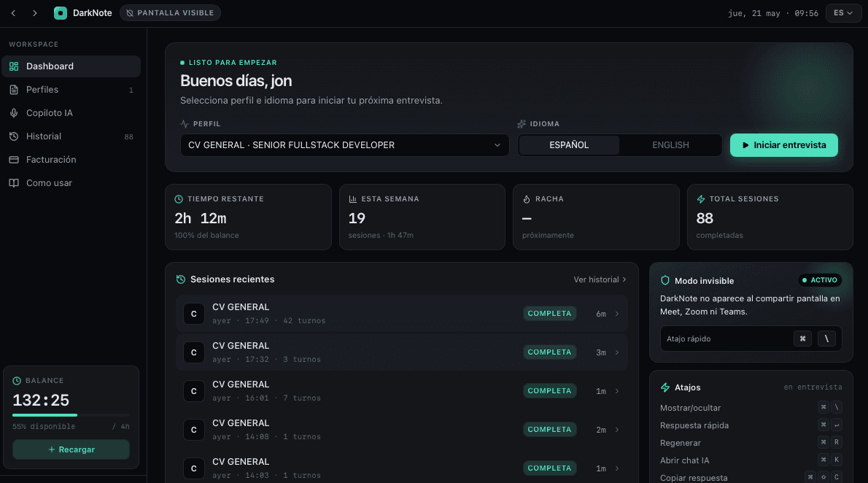The height and width of the screenshot is (483, 868).
Task: Select ESPAÑOL interview language
Action: [569, 145]
